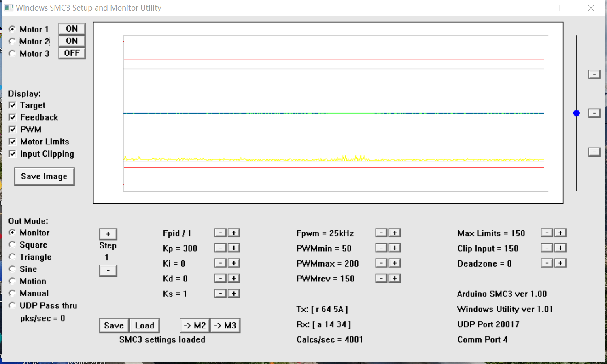
Task: Click the Load settings button
Action: coord(144,326)
